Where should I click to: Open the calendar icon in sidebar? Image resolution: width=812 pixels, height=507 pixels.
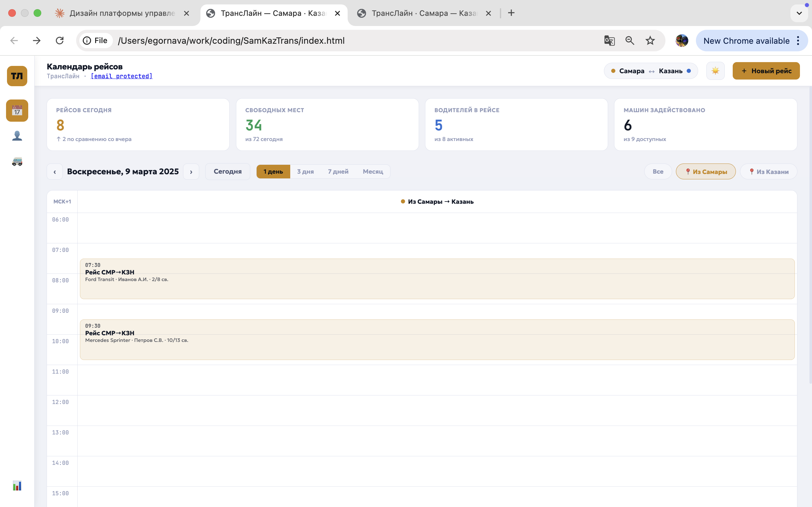click(x=17, y=110)
